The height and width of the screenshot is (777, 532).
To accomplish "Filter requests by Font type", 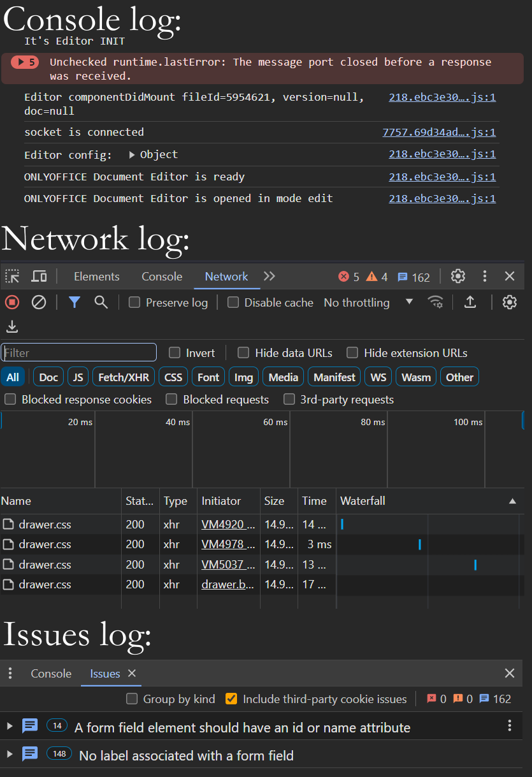I will point(208,377).
